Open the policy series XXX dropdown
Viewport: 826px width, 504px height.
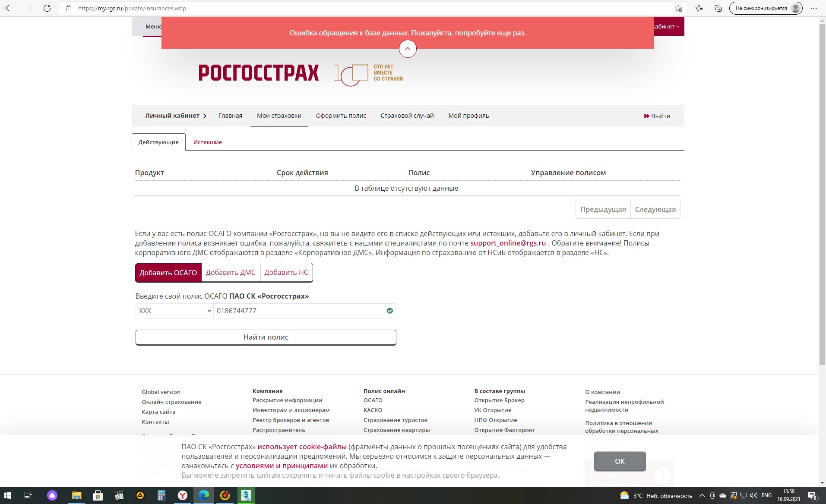pos(174,311)
